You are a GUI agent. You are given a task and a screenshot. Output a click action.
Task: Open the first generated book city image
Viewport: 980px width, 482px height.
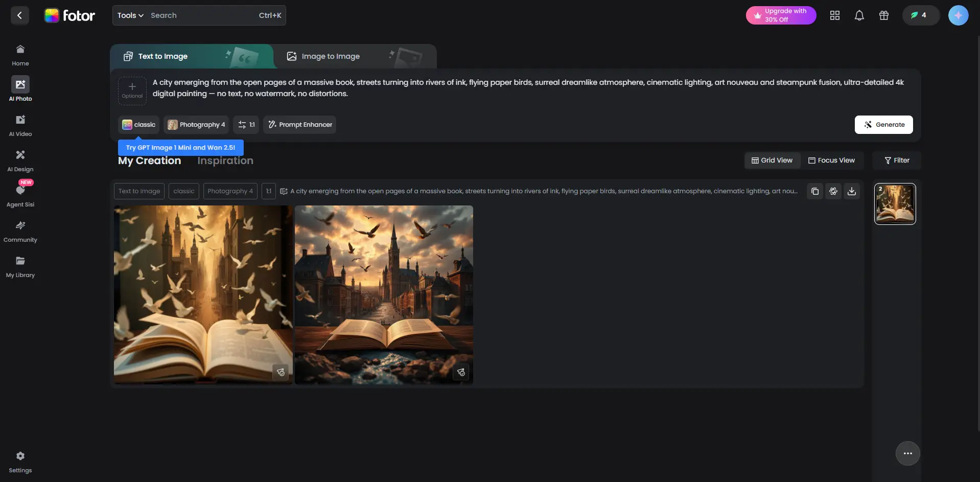[203, 294]
